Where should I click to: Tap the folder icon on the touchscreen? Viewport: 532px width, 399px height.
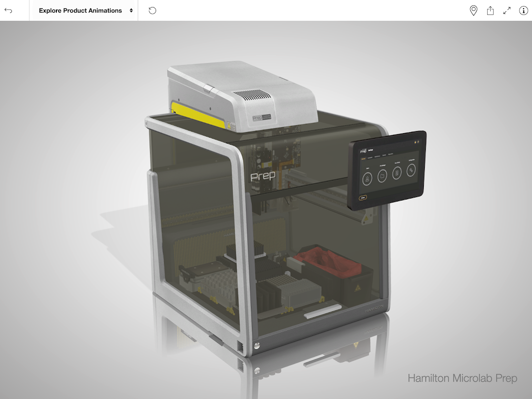coord(382,176)
